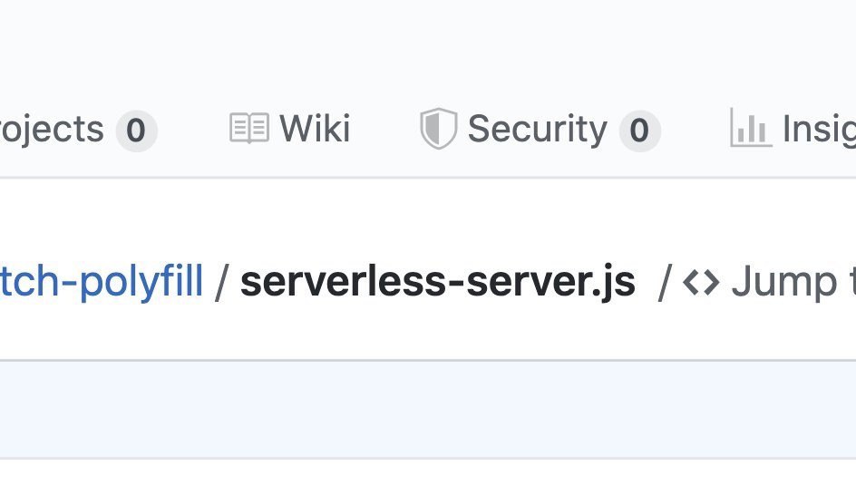Click the light blue bar below breadcrumb
The image size is (856, 504).
pyautogui.click(x=428, y=410)
